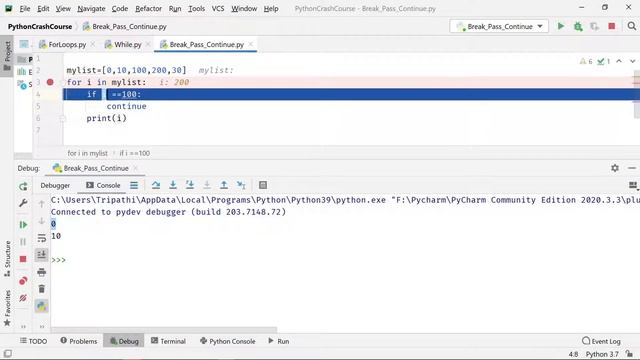Click warnings count inspection indicator
Viewport: 640px width, 360px height.
pos(586,61)
